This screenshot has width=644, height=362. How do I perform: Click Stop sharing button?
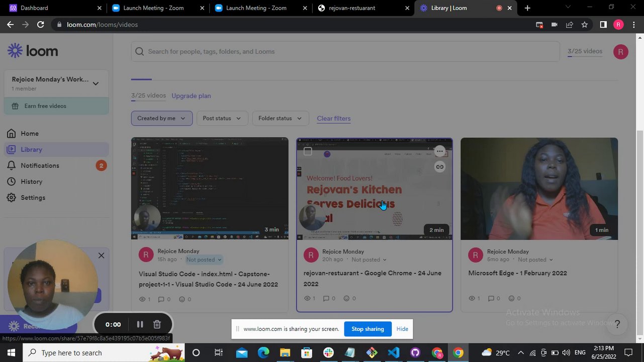click(367, 329)
